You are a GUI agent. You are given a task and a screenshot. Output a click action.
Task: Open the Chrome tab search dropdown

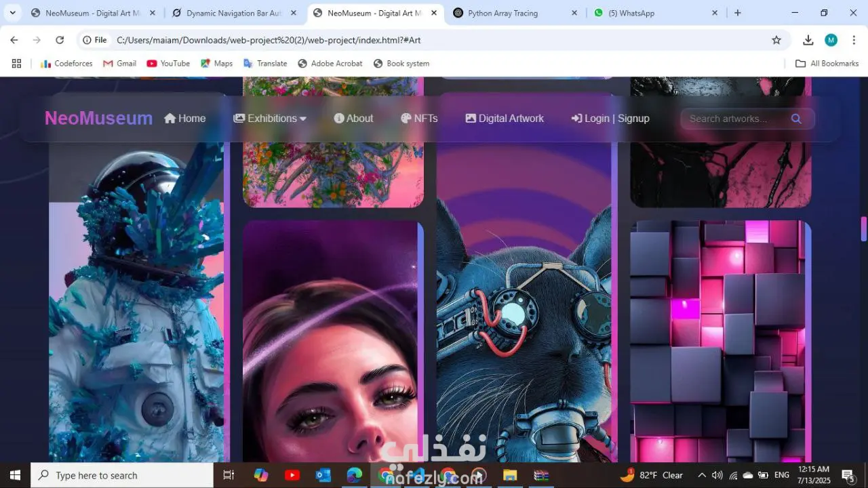coord(12,13)
